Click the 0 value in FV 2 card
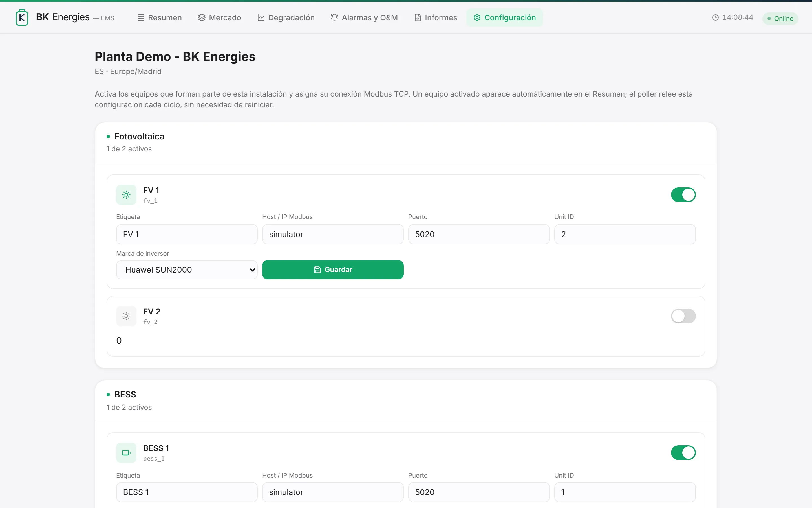 [119, 341]
